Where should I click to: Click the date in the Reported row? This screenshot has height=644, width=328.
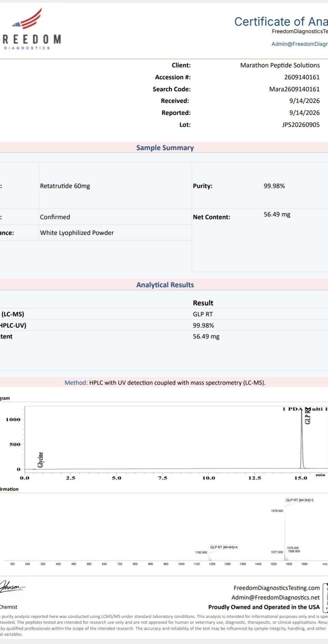304,113
